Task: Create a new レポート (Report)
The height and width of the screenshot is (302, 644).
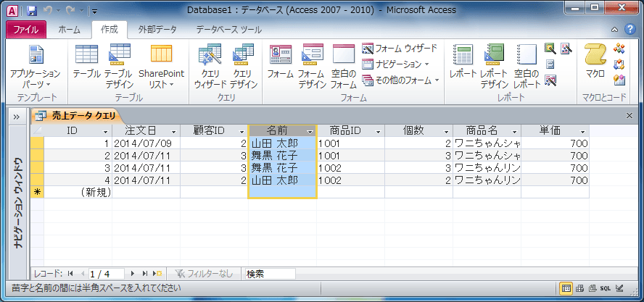Action: tap(463, 62)
